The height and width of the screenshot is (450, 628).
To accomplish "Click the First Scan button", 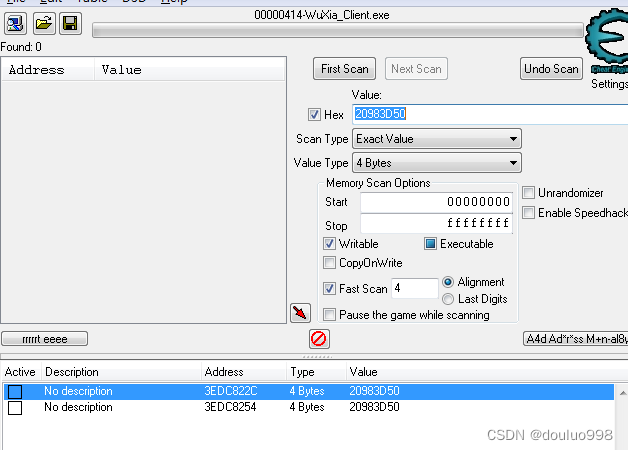I will click(344, 69).
